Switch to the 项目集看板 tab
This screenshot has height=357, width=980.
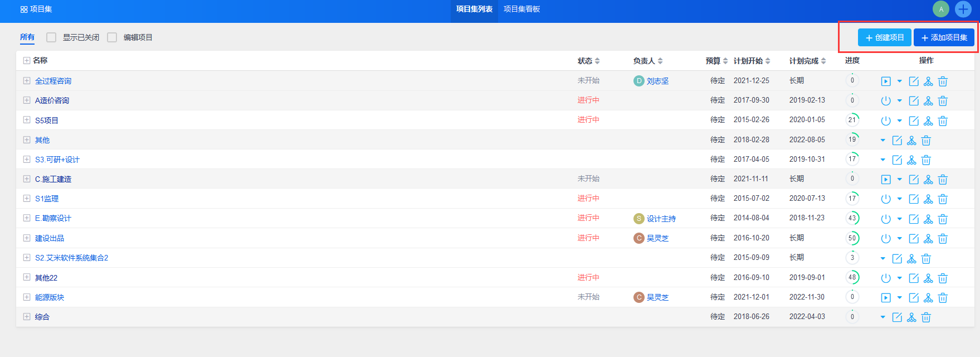(x=521, y=9)
